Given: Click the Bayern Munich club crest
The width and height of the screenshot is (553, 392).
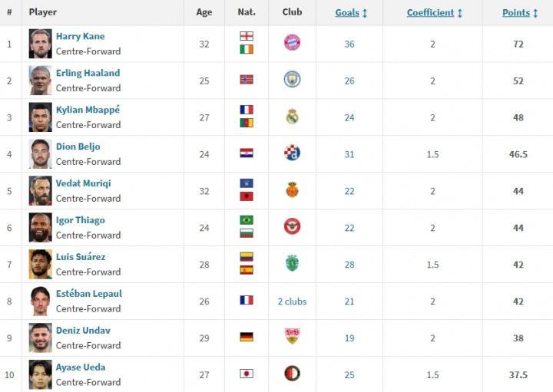Looking at the screenshot, I should coord(292,43).
